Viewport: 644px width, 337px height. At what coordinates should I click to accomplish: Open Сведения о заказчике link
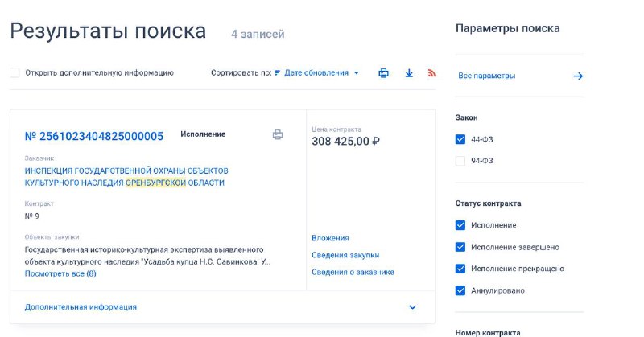click(353, 272)
